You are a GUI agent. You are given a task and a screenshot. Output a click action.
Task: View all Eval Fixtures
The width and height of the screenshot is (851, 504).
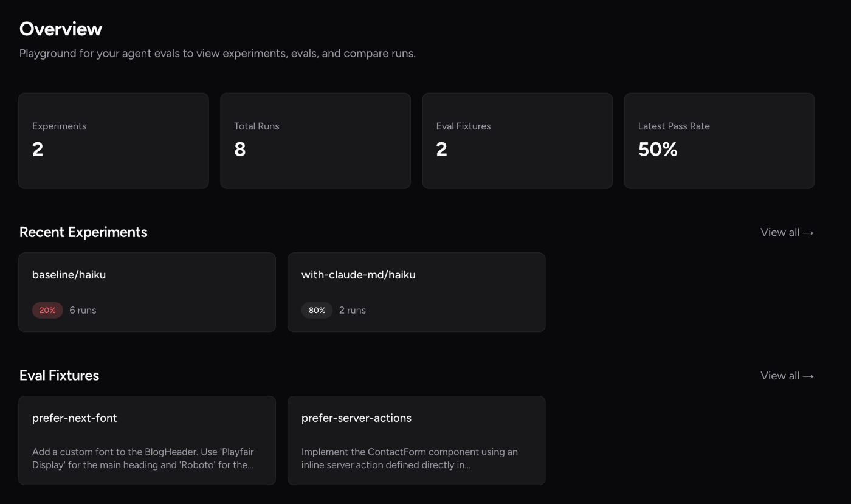pos(787,376)
